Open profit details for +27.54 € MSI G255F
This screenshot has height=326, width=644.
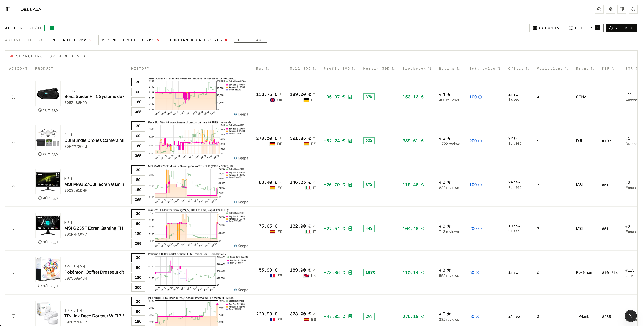(350, 228)
